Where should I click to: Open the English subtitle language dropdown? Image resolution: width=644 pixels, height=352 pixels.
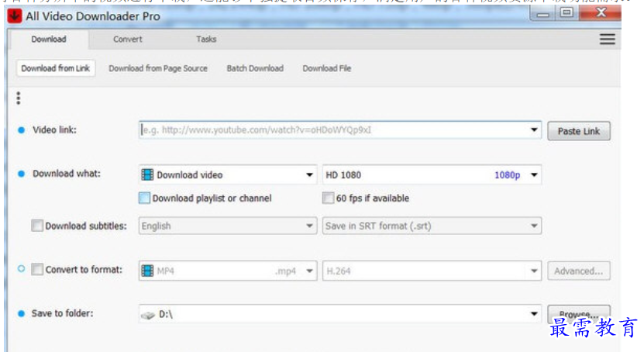228,226
